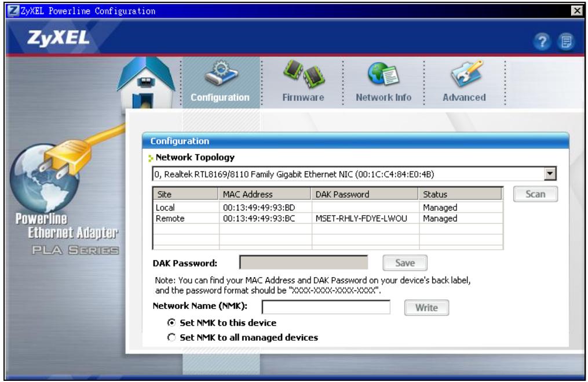The width and height of the screenshot is (588, 382).
Task: Click the house home icon
Action: pyautogui.click(x=146, y=83)
